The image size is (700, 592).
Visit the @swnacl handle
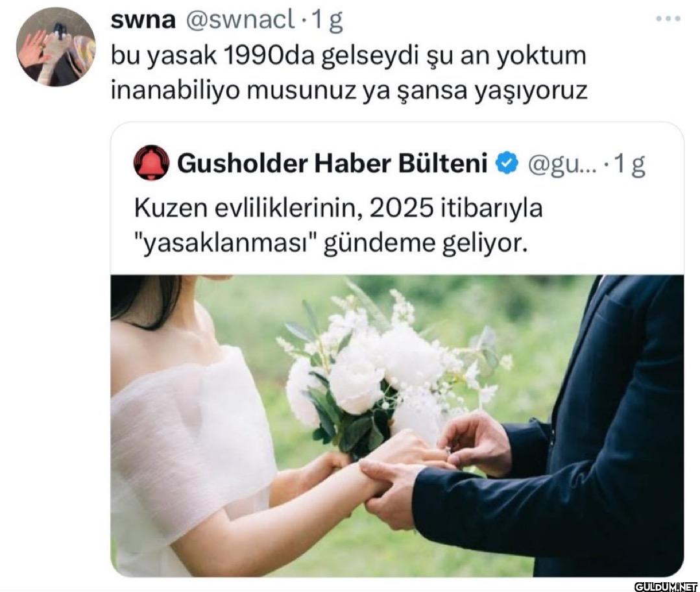click(x=240, y=19)
